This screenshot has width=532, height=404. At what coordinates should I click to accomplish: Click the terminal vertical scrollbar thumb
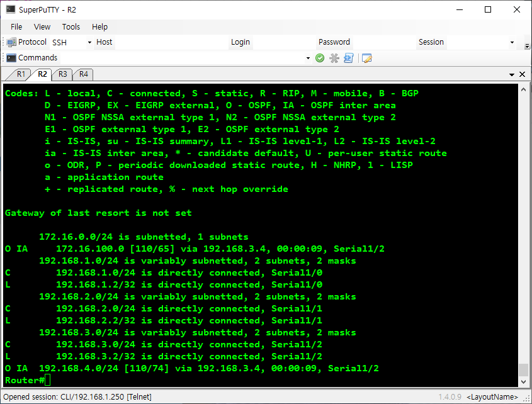pyautogui.click(x=523, y=370)
